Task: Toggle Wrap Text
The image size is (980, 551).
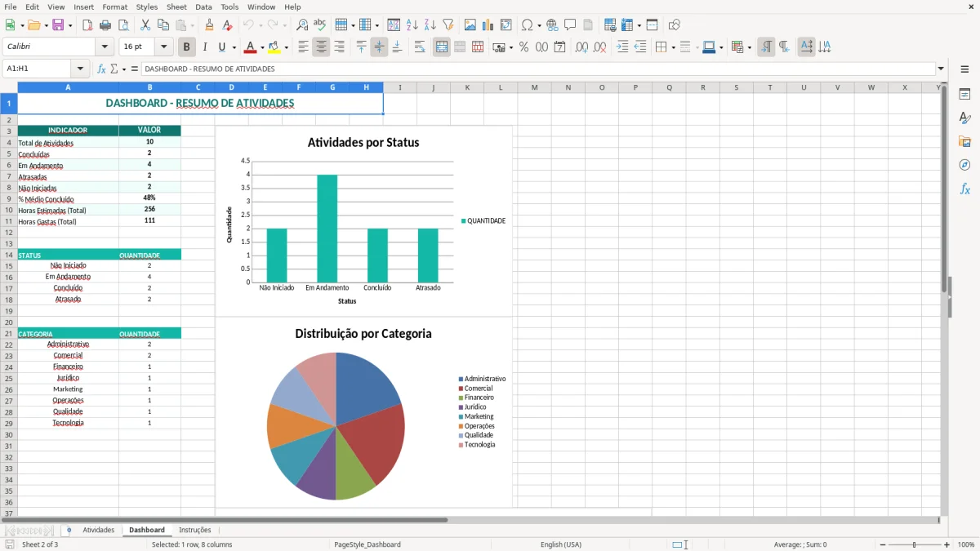Action: pyautogui.click(x=420, y=47)
